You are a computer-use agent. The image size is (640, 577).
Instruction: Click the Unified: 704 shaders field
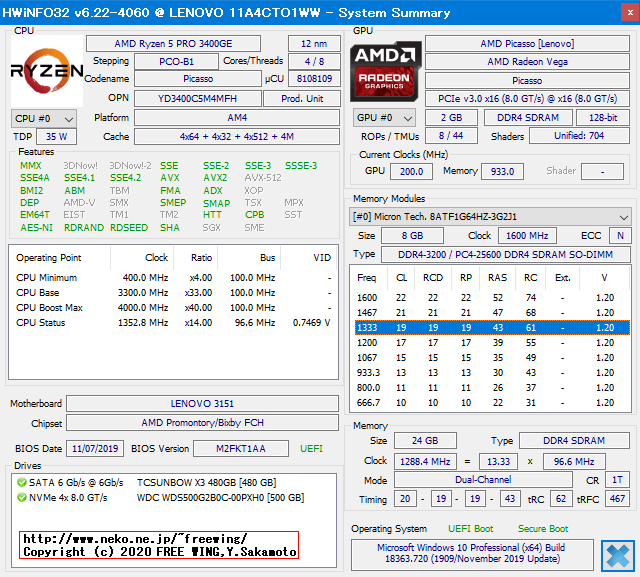pyautogui.click(x=580, y=135)
